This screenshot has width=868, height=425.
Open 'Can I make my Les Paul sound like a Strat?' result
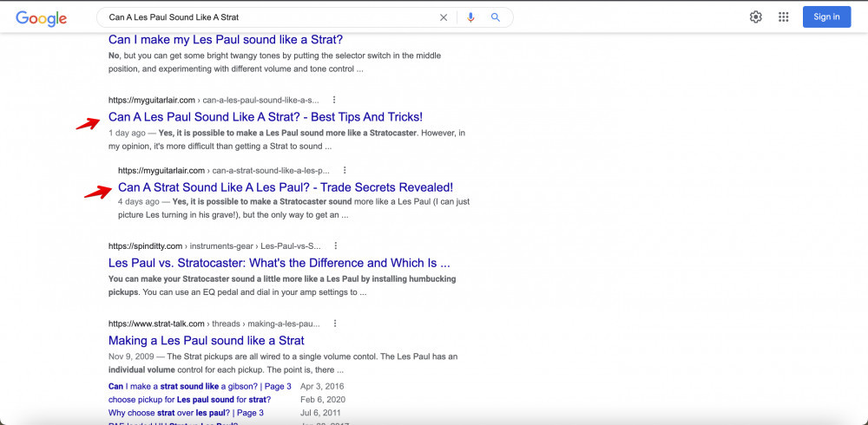[226, 40]
